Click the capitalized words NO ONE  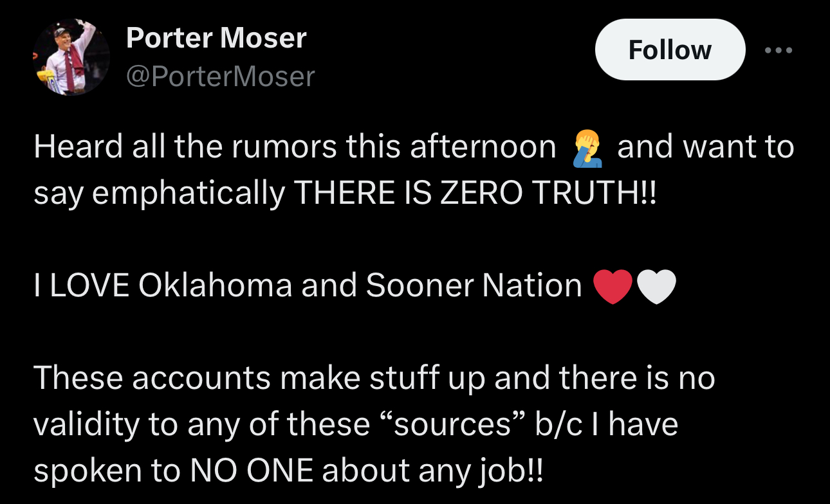pos(251,471)
